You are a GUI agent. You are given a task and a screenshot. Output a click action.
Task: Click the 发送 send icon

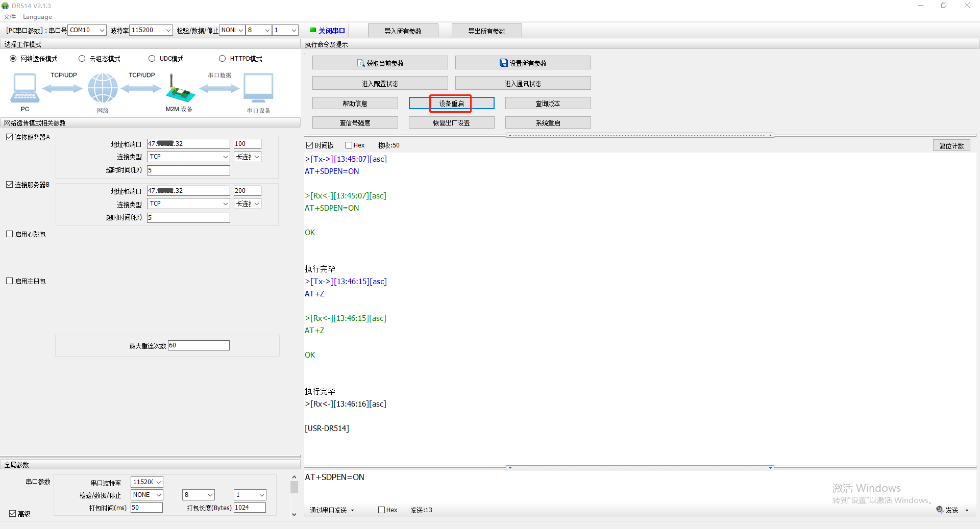[x=940, y=510]
